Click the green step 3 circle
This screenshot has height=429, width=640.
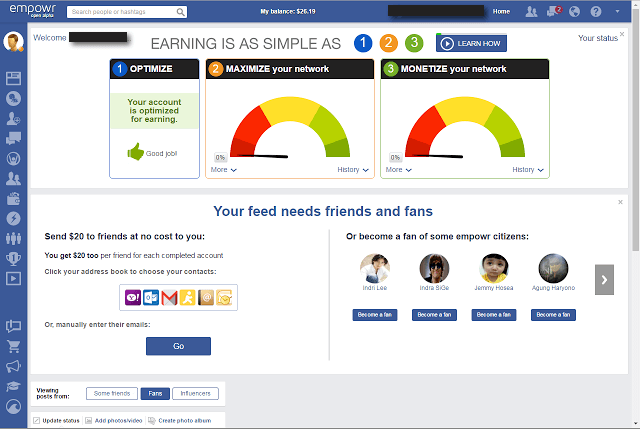414,43
